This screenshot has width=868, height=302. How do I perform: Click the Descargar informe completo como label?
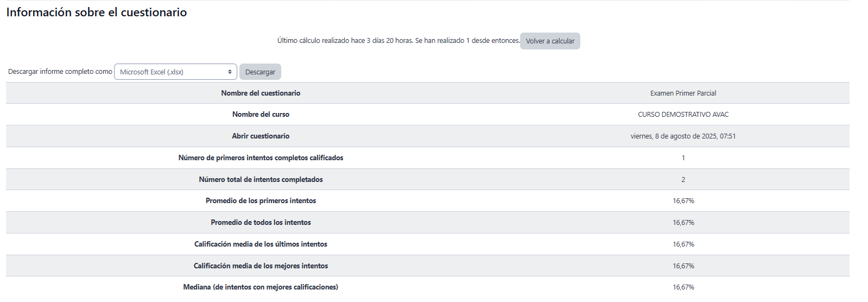coord(60,72)
